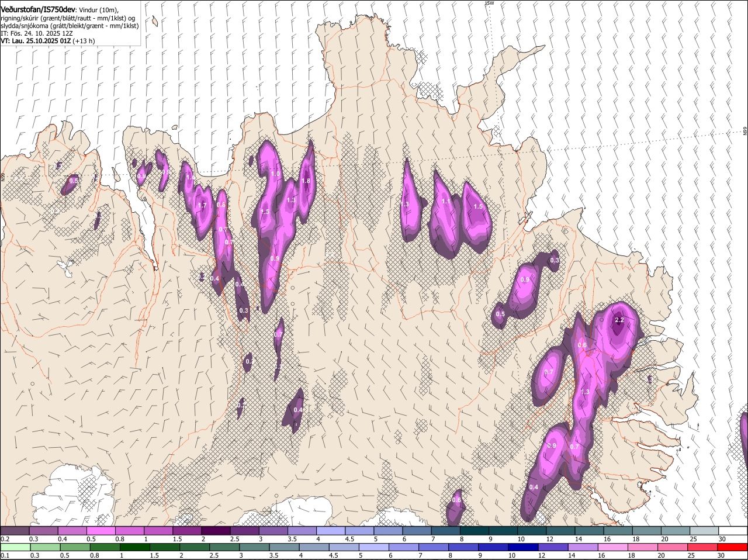748x560 pixels.
Task: Pick the white upper swatch starting at 30
Action: 733,530
